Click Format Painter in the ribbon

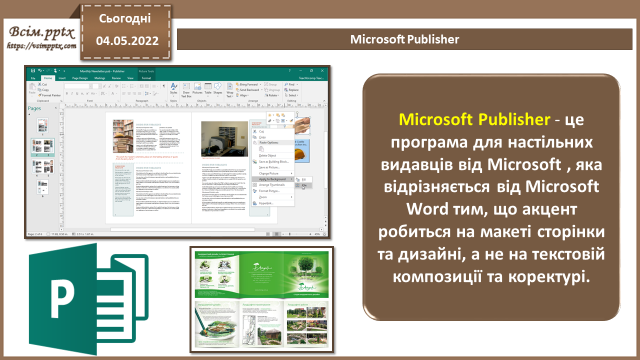pos(50,95)
